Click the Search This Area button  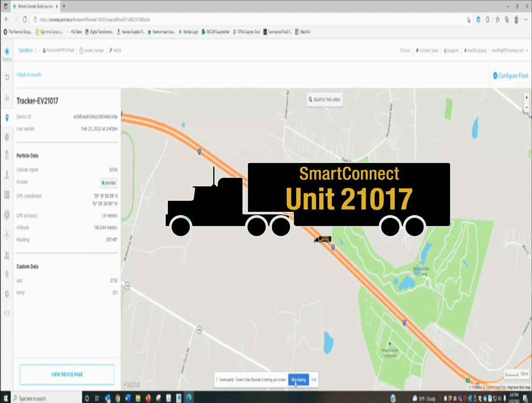(325, 100)
